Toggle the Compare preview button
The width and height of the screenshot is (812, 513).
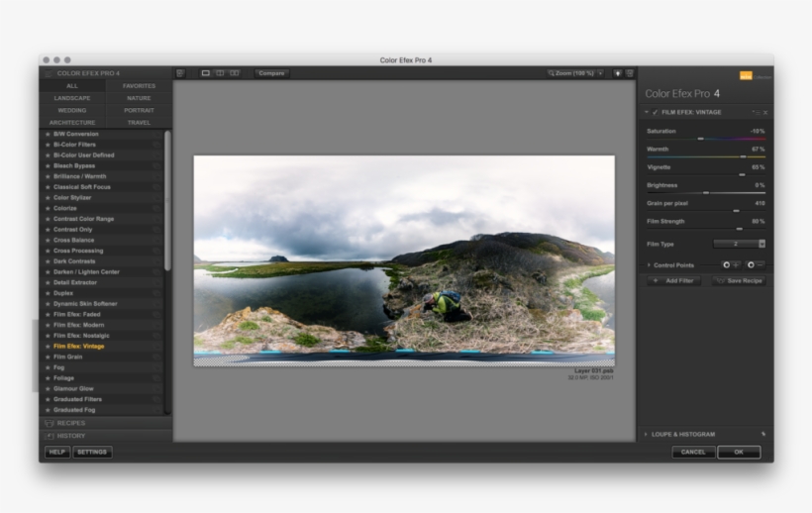click(271, 73)
